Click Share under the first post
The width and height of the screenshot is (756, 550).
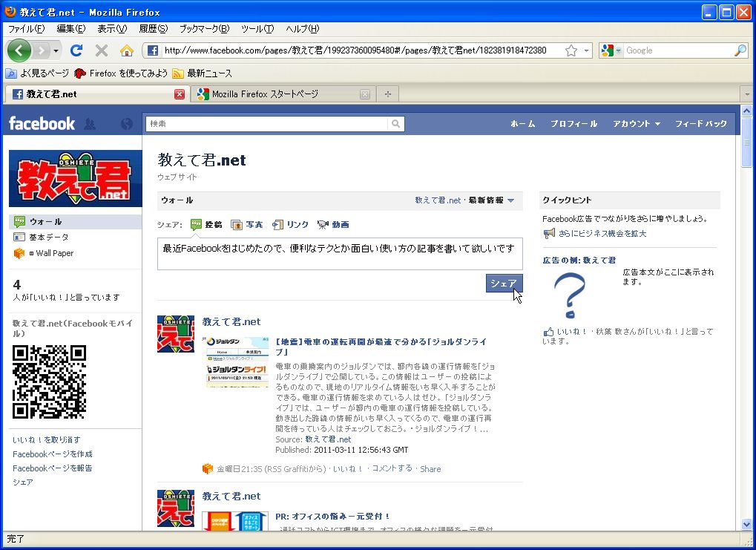coord(430,469)
